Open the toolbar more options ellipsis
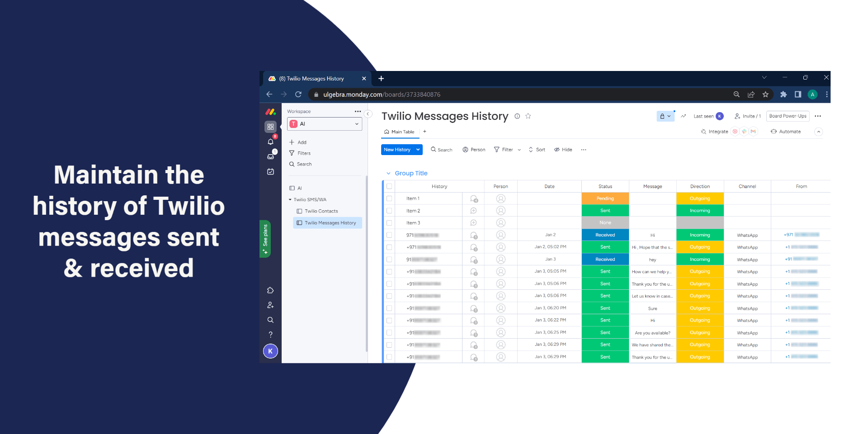Viewport: 868px width, 434px height. (584, 150)
